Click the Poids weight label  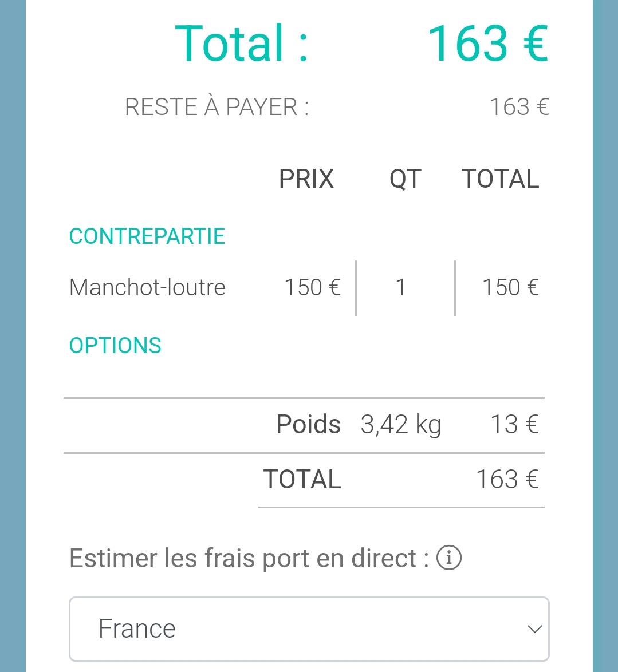[x=308, y=425]
